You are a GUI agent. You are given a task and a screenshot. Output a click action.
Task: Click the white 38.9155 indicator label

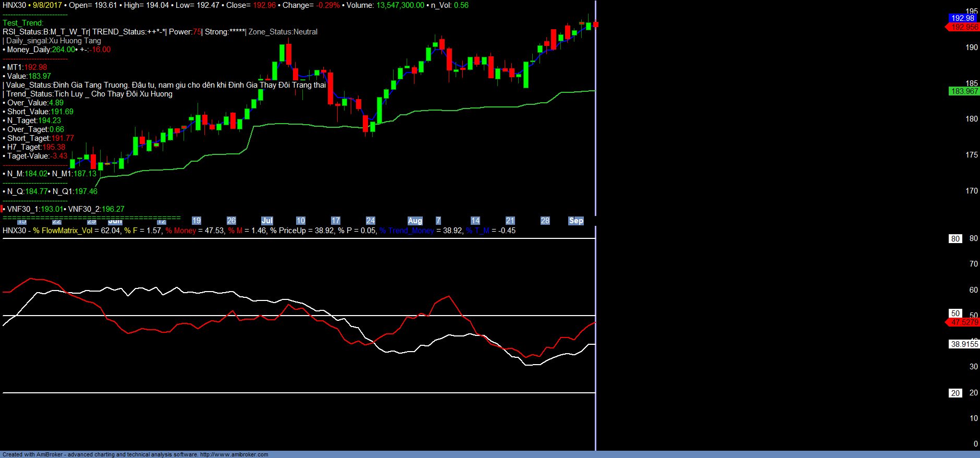click(964, 344)
